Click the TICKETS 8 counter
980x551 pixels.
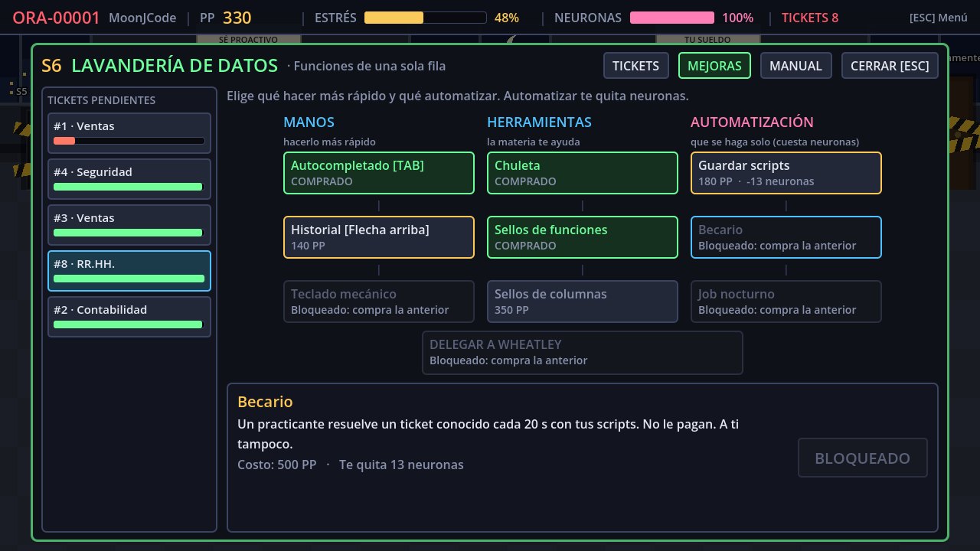pos(810,18)
